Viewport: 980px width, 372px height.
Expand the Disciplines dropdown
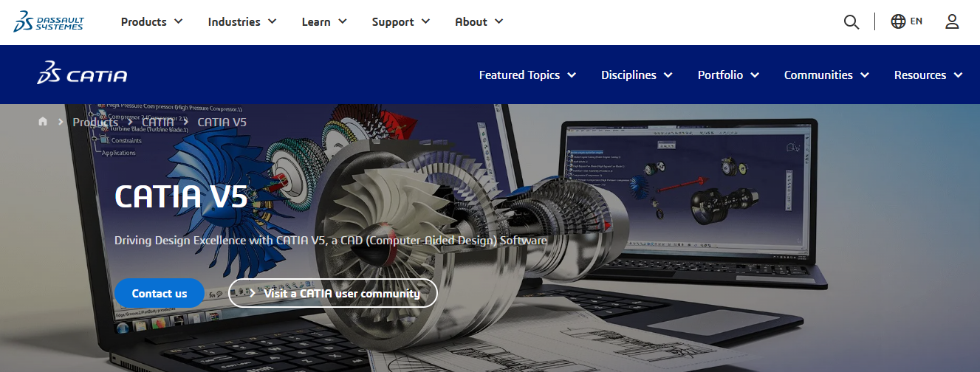pos(637,75)
